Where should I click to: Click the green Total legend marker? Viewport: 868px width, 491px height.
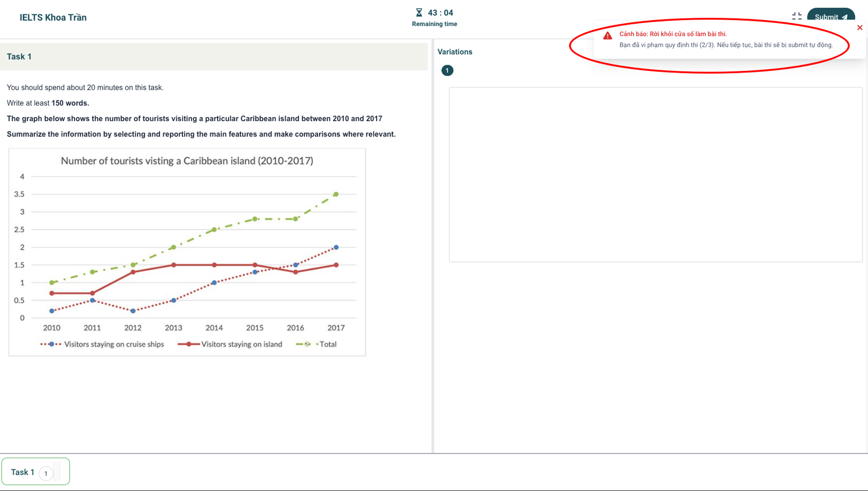click(307, 344)
